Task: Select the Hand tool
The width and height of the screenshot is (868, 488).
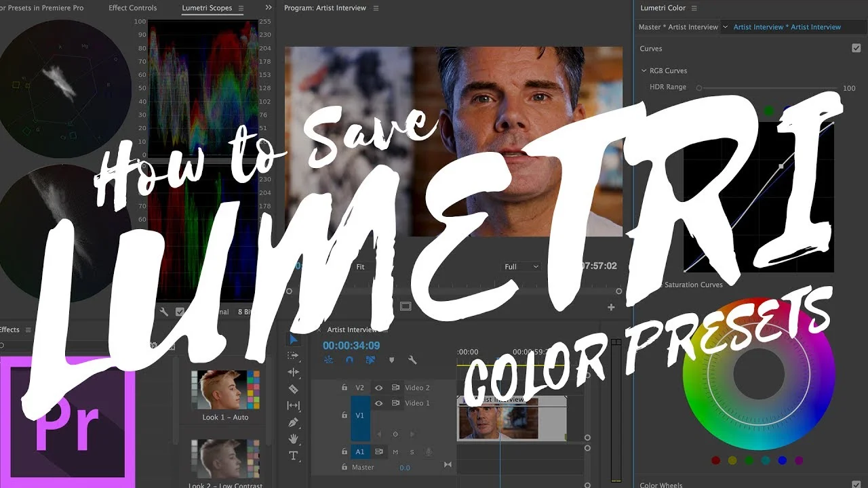Action: point(293,439)
